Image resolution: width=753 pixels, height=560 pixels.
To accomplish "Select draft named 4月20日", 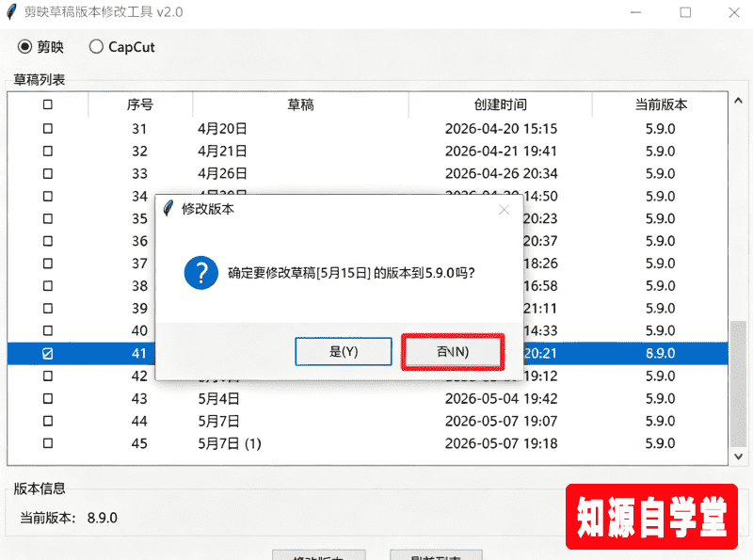I will 222,129.
